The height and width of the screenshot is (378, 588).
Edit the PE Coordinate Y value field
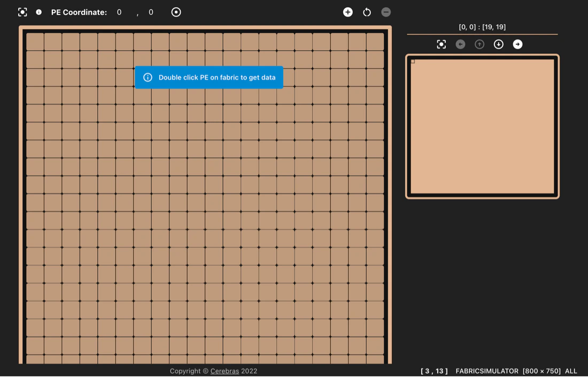pos(151,12)
